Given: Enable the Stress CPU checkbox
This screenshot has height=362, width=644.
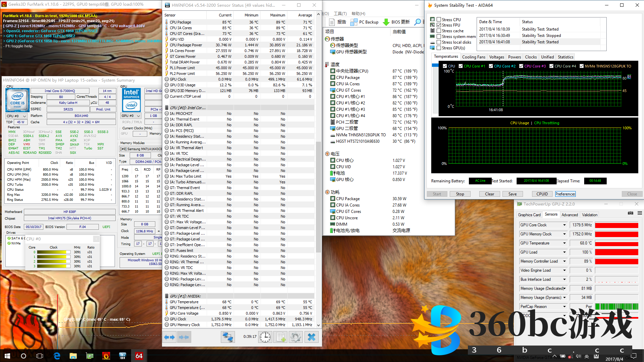Looking at the screenshot, I should [x=439, y=19].
